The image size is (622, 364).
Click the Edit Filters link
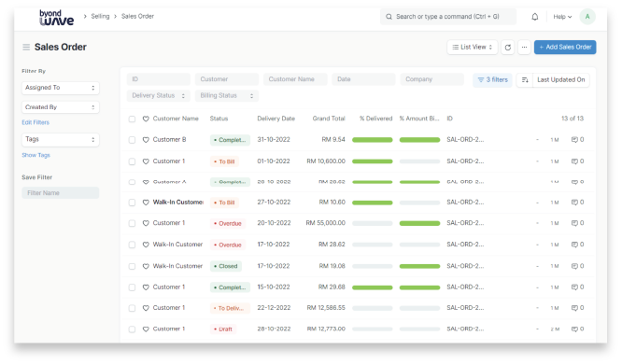pyautogui.click(x=35, y=122)
